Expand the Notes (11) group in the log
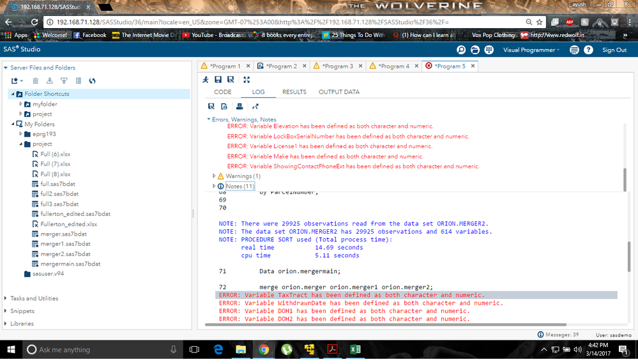 (x=214, y=186)
